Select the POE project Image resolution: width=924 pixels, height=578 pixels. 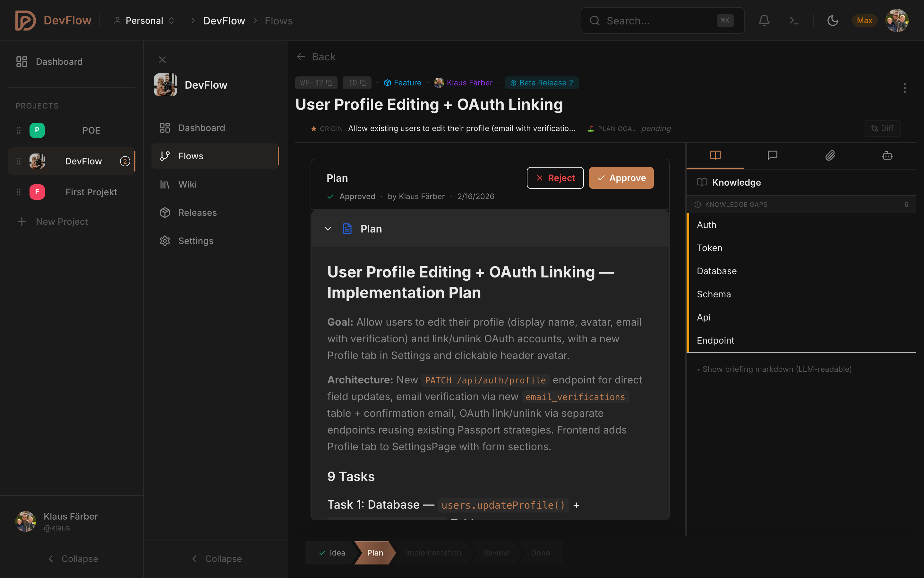[72, 130]
